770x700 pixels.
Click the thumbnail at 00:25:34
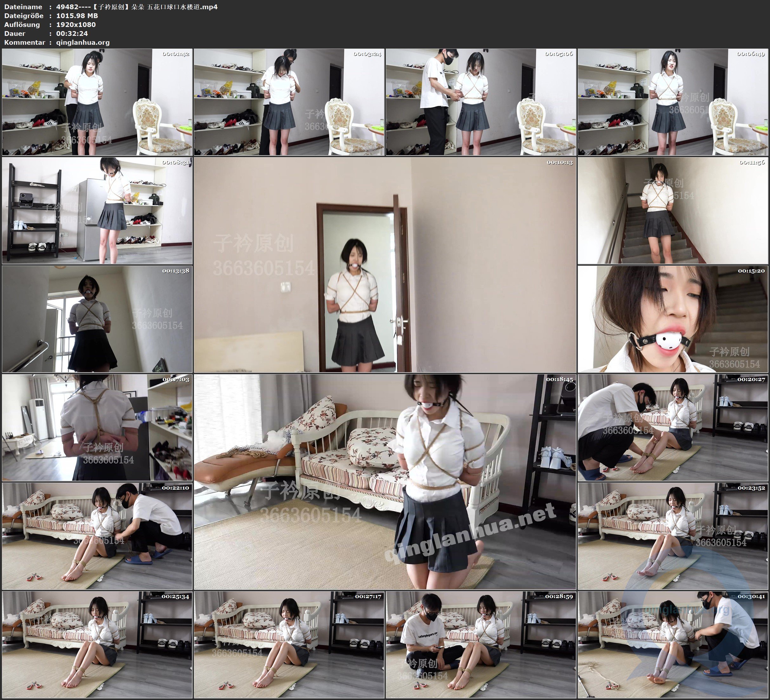pos(97,644)
